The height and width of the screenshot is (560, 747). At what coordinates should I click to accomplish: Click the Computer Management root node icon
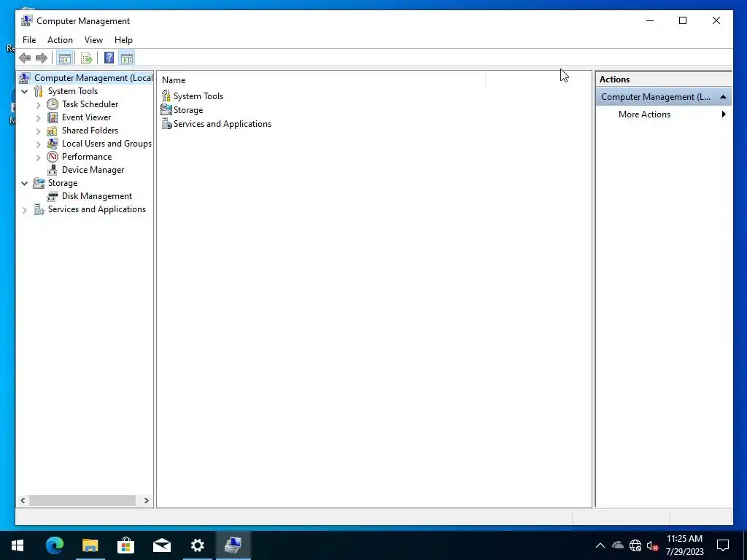25,77
